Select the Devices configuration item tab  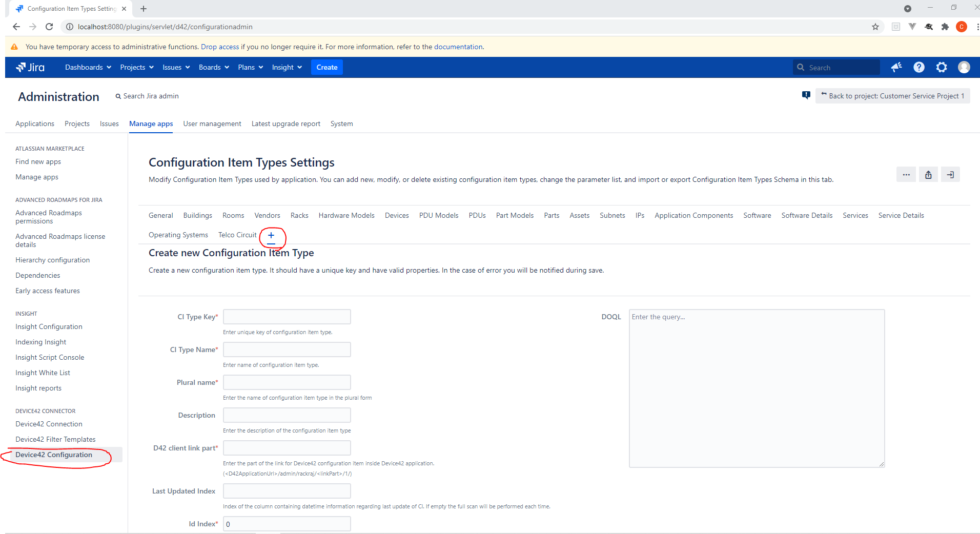point(396,215)
